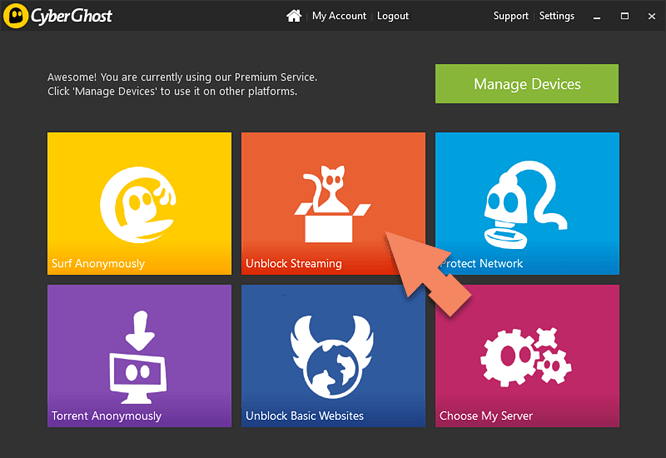The width and height of the screenshot is (666, 458).
Task: Click the Manage Devices button
Action: tap(527, 84)
